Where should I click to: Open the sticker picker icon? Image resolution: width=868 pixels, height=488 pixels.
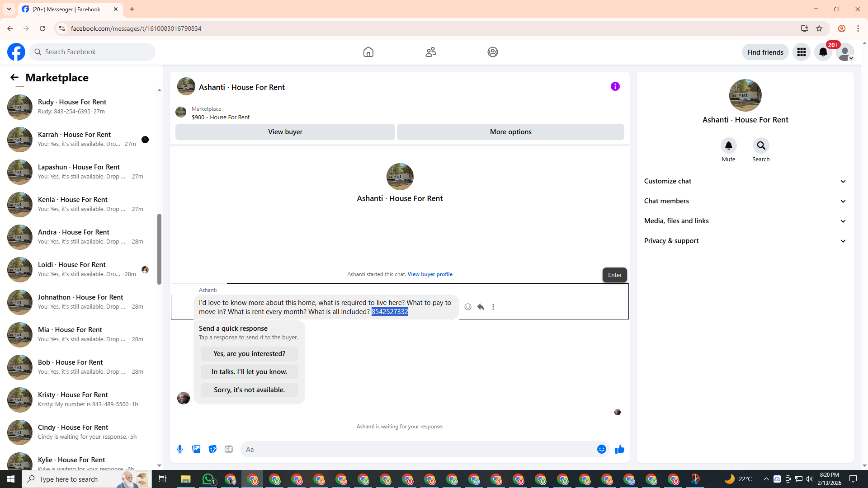pyautogui.click(x=212, y=449)
